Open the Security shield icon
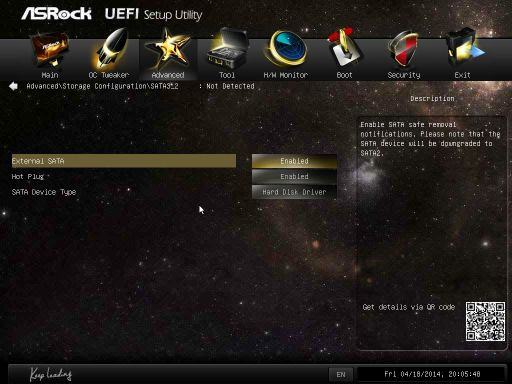This screenshot has height=384, width=512. (403, 49)
